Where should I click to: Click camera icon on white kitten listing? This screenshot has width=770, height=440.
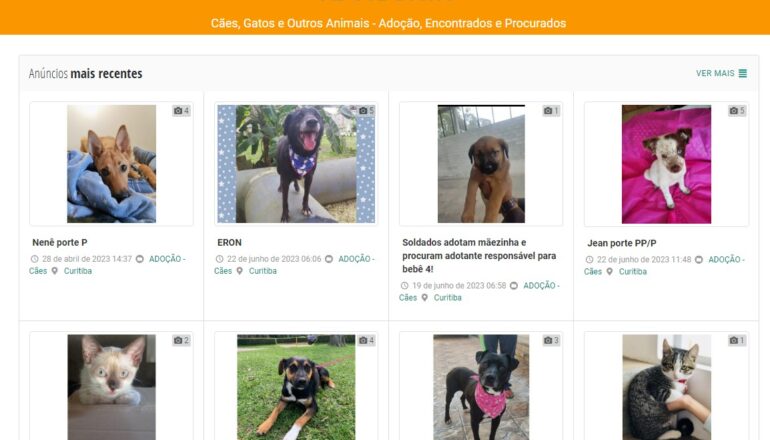coord(178,340)
